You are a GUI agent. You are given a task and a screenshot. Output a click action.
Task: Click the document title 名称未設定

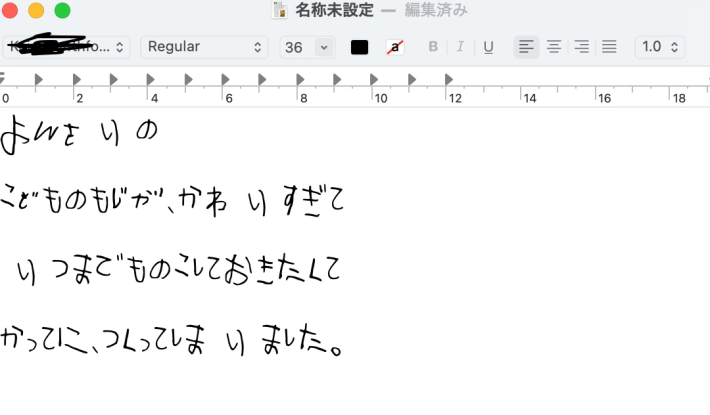click(335, 10)
